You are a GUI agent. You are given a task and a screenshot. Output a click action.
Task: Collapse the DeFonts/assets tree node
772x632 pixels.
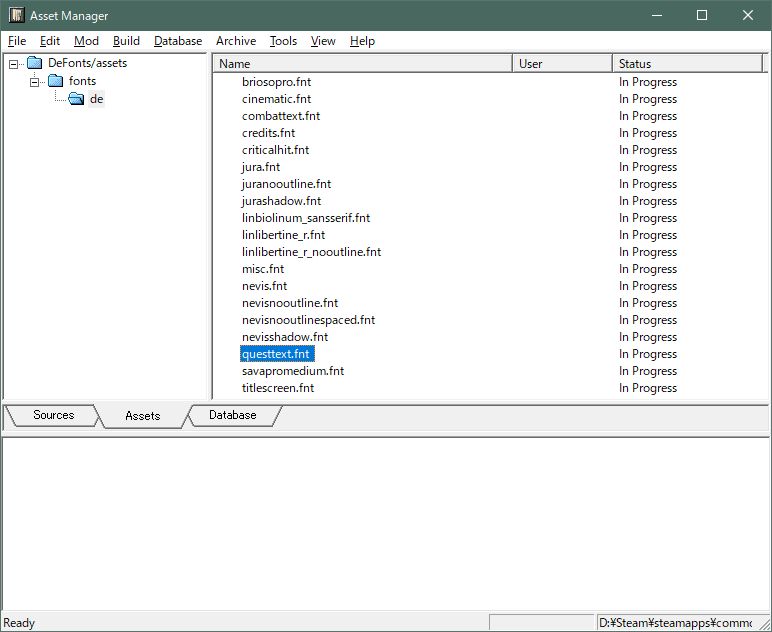13,64
